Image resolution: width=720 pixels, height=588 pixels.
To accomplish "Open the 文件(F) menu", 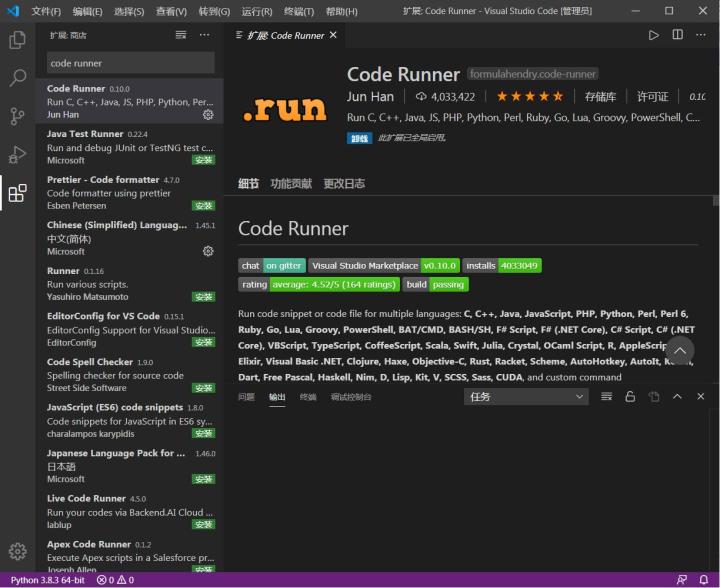I will pyautogui.click(x=46, y=11).
